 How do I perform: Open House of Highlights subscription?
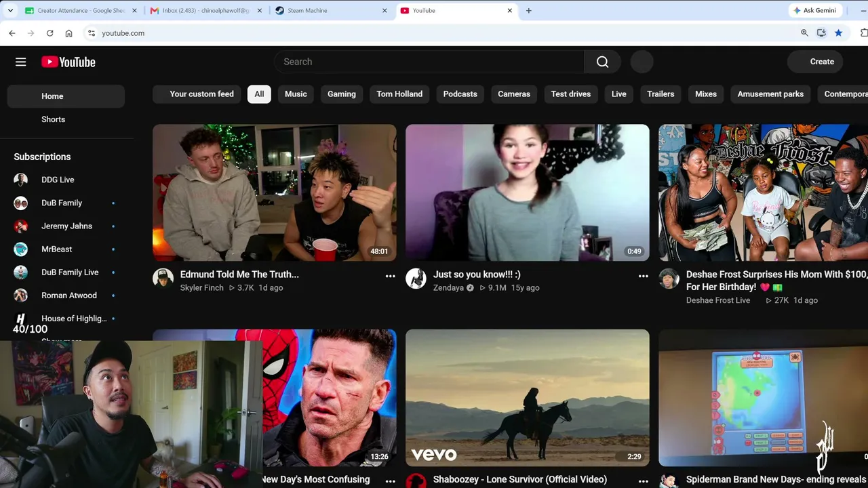tap(66, 318)
